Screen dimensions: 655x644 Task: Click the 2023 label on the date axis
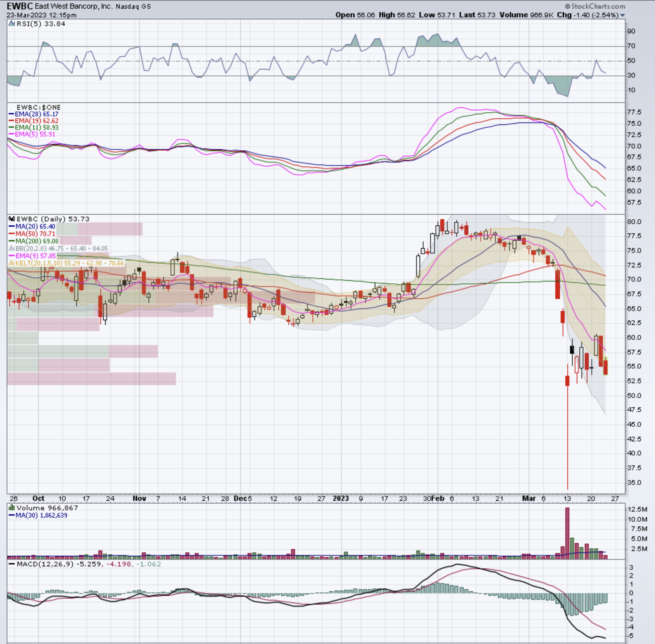pos(341,498)
